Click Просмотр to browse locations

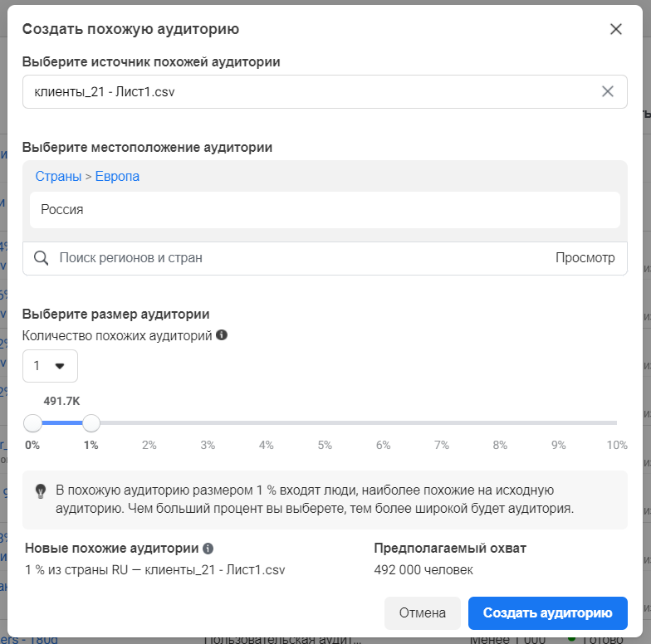(585, 258)
